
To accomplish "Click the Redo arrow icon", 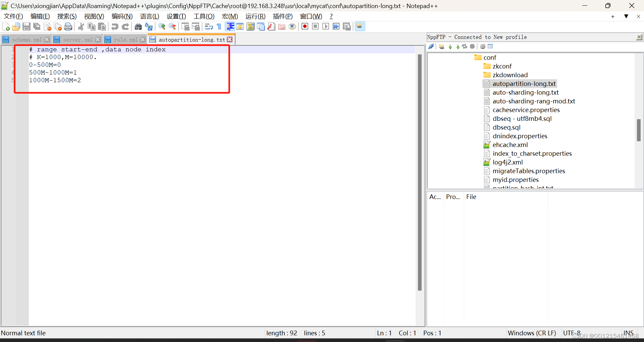I will tap(125, 27).
